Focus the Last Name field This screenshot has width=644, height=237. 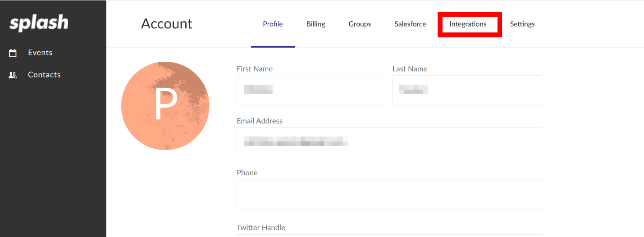coord(467,90)
